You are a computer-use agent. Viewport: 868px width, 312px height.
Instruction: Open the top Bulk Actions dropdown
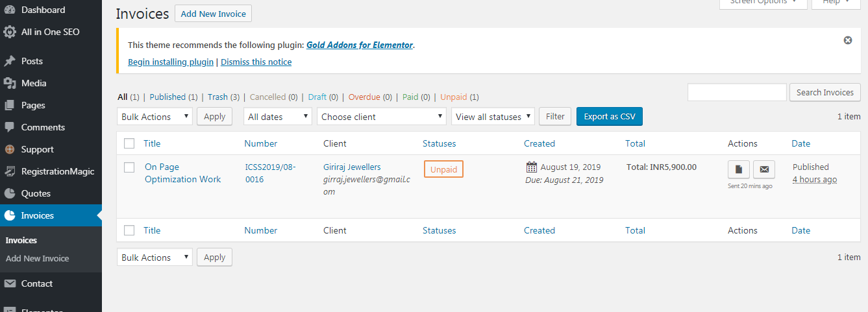(155, 117)
